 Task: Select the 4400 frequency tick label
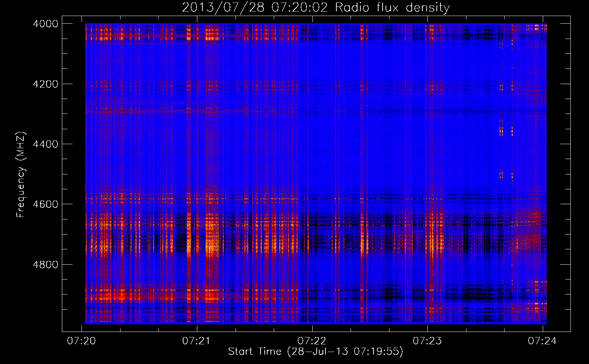(46, 144)
